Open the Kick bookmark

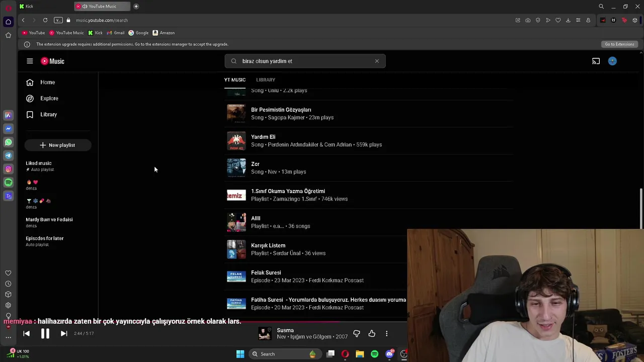pyautogui.click(x=95, y=33)
